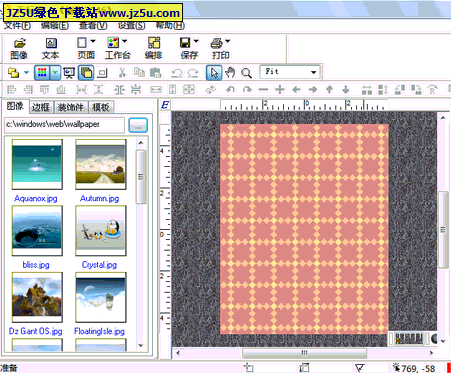Select the arrow pointer tool
The width and height of the screenshot is (451, 373).
pos(214,72)
